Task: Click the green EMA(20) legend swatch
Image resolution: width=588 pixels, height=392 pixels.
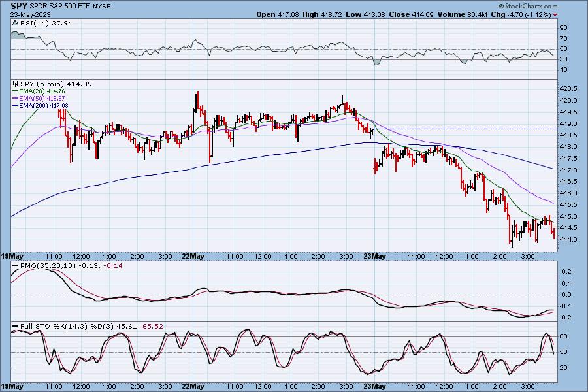Action: click(16, 91)
